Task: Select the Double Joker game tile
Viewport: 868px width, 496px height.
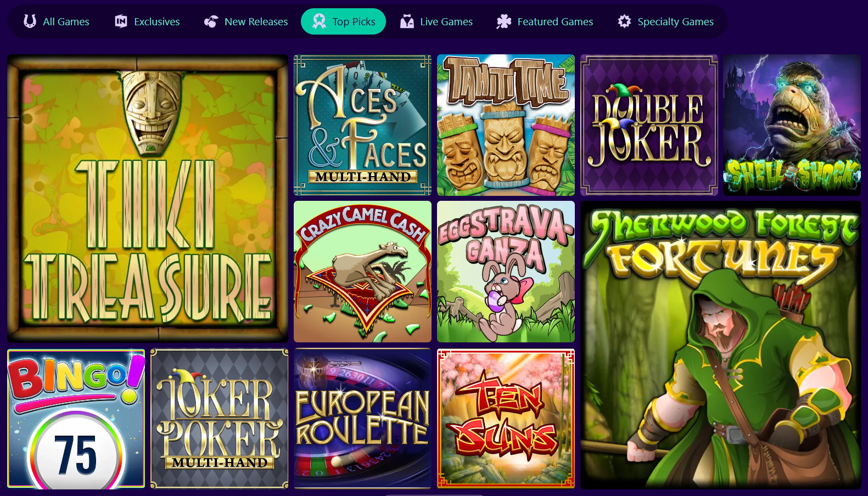Action: [x=649, y=125]
